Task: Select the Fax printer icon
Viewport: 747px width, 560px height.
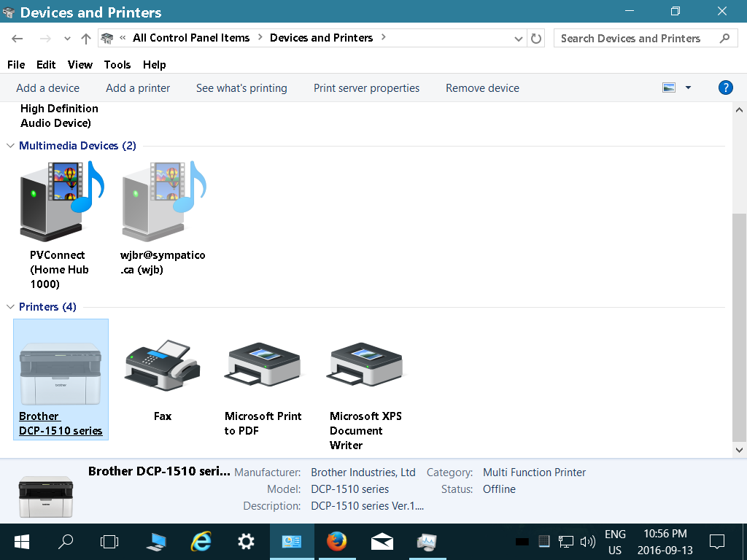Action: click(163, 365)
